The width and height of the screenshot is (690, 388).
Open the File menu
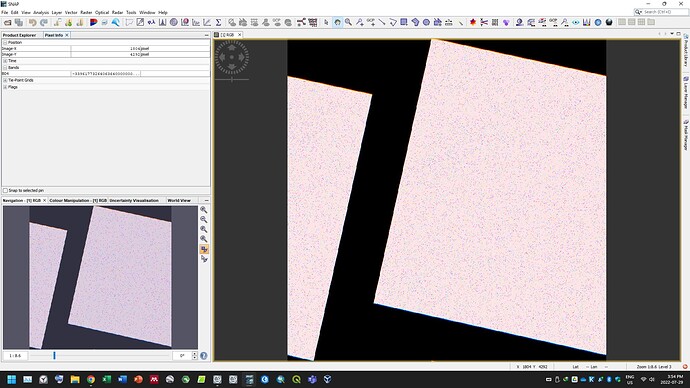(x=4, y=12)
